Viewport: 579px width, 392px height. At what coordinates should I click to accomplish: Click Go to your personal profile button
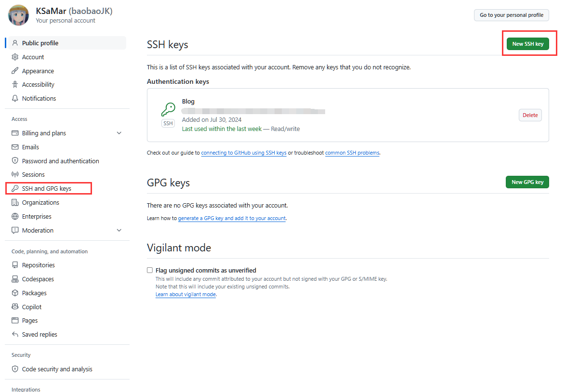512,15
